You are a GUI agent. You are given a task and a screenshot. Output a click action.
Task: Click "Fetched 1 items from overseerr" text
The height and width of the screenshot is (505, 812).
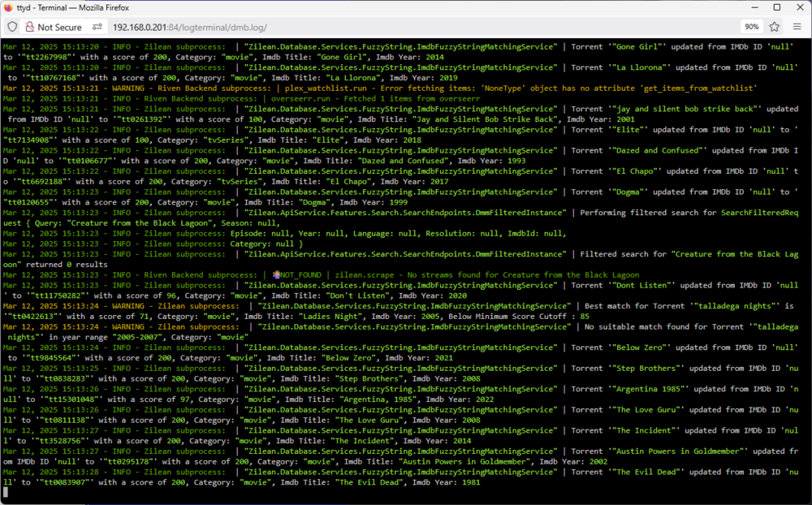click(x=412, y=98)
